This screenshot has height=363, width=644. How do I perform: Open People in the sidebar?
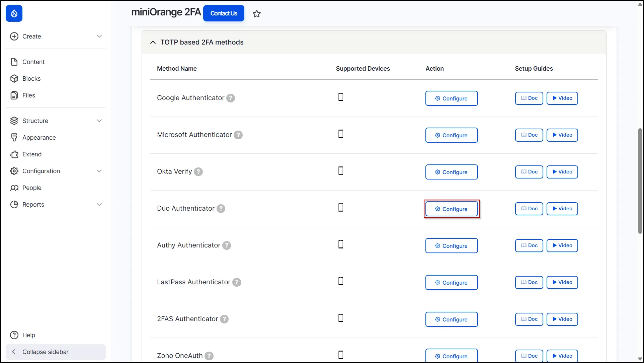(x=56, y=188)
